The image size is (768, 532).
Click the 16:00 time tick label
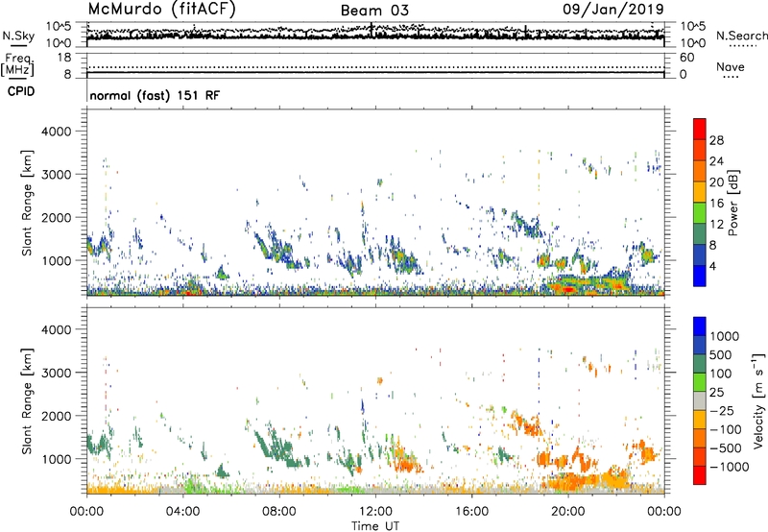point(471,512)
